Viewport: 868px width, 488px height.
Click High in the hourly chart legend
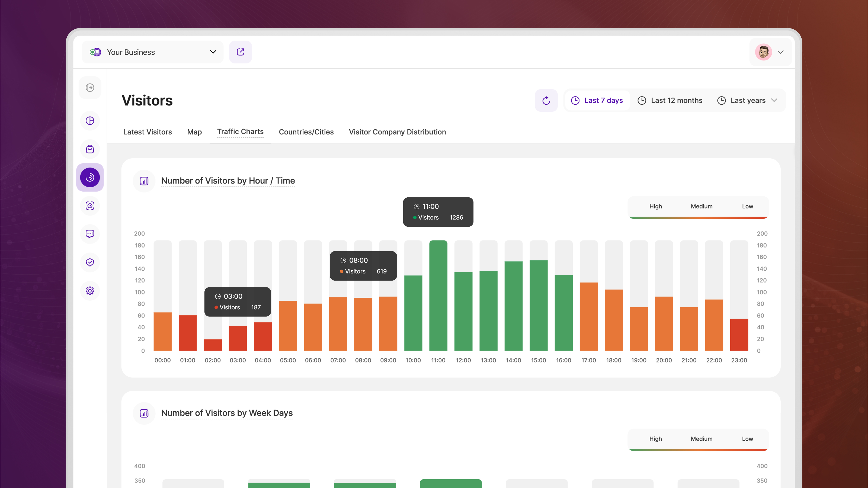coord(656,206)
